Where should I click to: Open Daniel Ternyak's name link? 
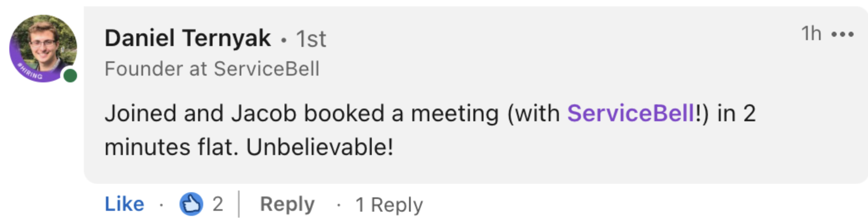pyautogui.click(x=188, y=38)
